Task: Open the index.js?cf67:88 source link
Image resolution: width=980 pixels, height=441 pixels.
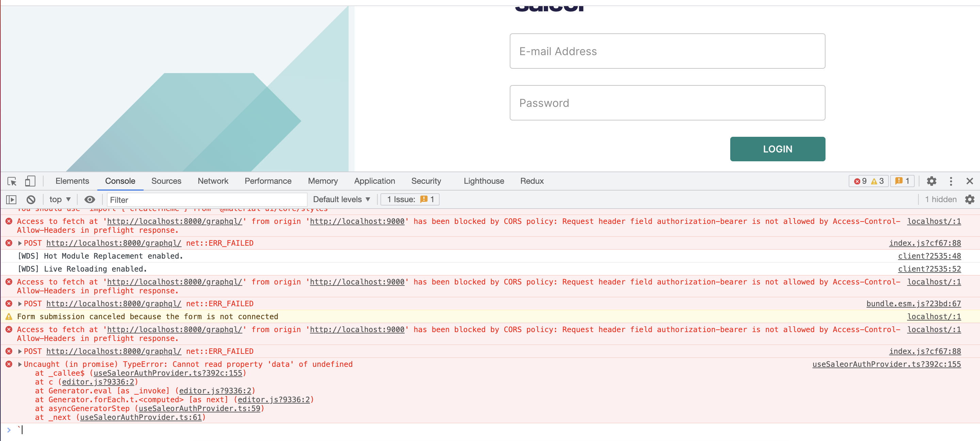Action: click(925, 243)
